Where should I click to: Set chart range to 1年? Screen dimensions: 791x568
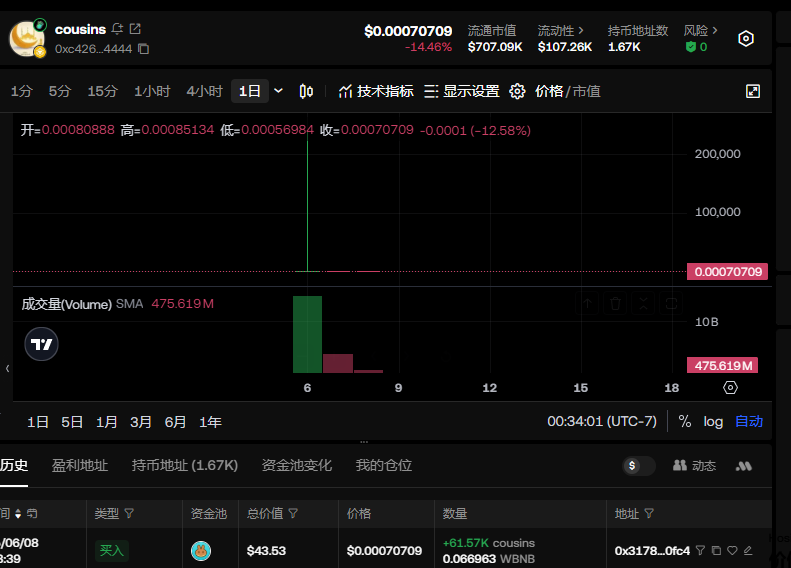(x=210, y=422)
